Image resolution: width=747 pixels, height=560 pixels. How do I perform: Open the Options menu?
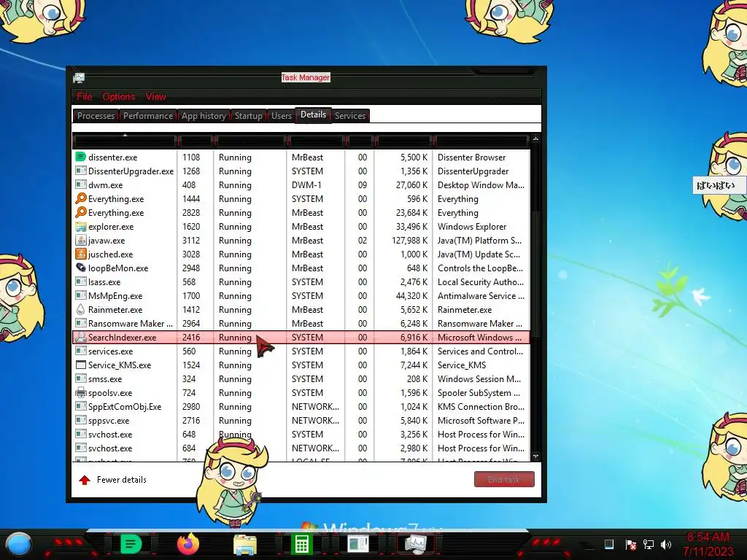pyautogui.click(x=118, y=96)
